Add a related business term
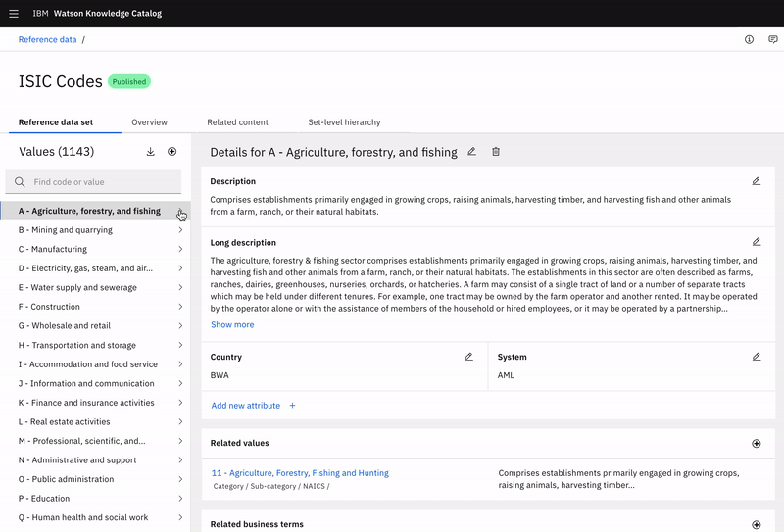Screen dimensions: 784x532 757,524
